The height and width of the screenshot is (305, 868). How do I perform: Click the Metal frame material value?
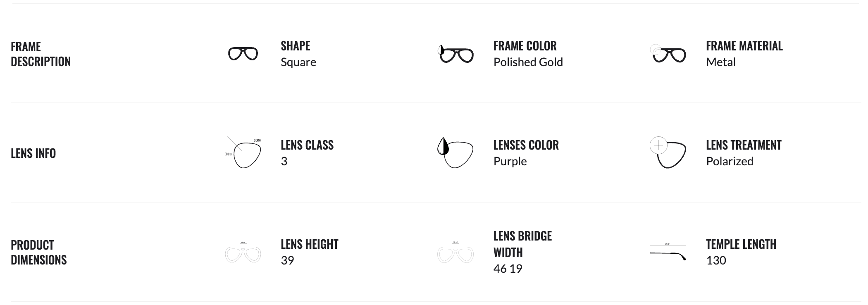pos(720,62)
